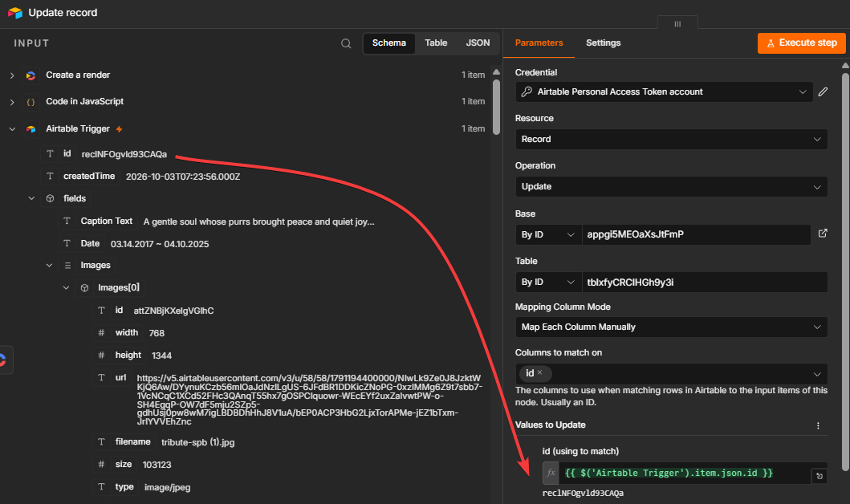Click the Airtable Trigger node icon
This screenshot has width=850, height=504.
point(31,129)
